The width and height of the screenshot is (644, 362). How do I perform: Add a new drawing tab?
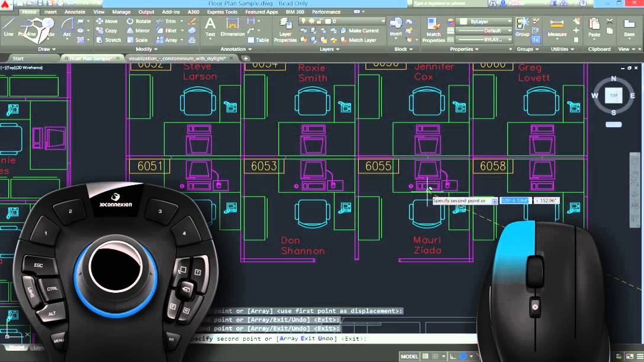[x=246, y=59]
